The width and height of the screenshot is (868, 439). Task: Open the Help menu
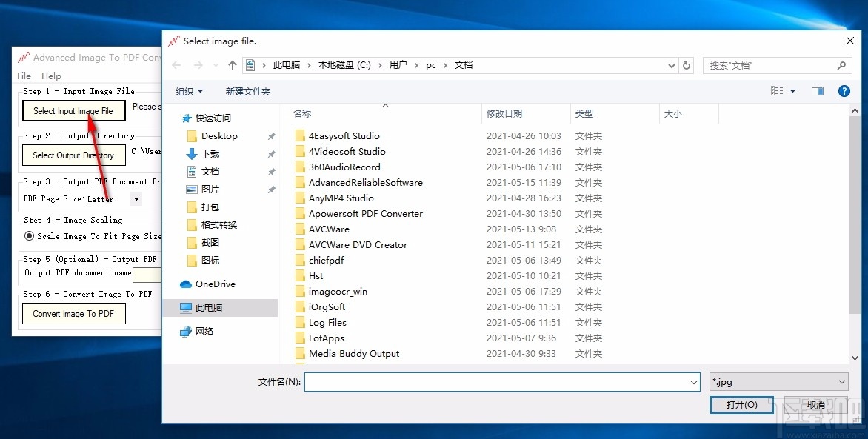pos(51,76)
